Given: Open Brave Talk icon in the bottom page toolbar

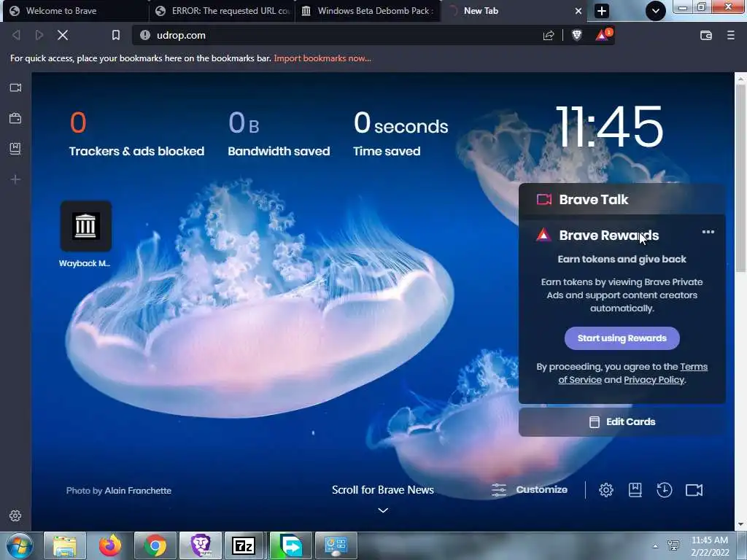Looking at the screenshot, I should click(x=694, y=490).
